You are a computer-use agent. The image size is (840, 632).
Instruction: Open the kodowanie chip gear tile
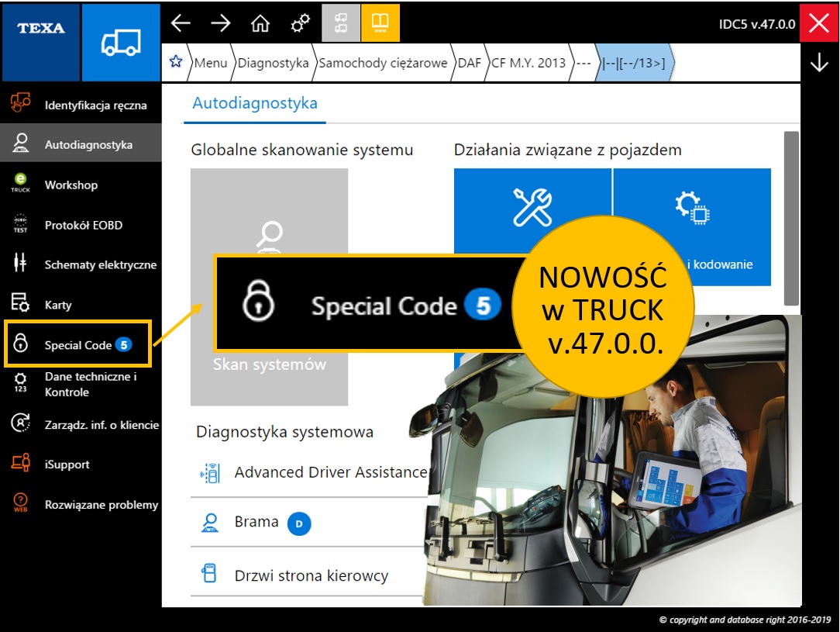(692, 226)
